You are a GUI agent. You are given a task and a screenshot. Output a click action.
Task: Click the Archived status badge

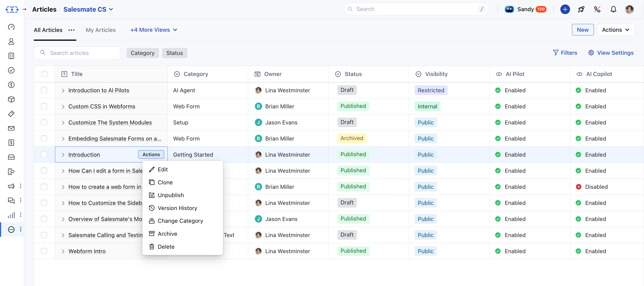352,138
